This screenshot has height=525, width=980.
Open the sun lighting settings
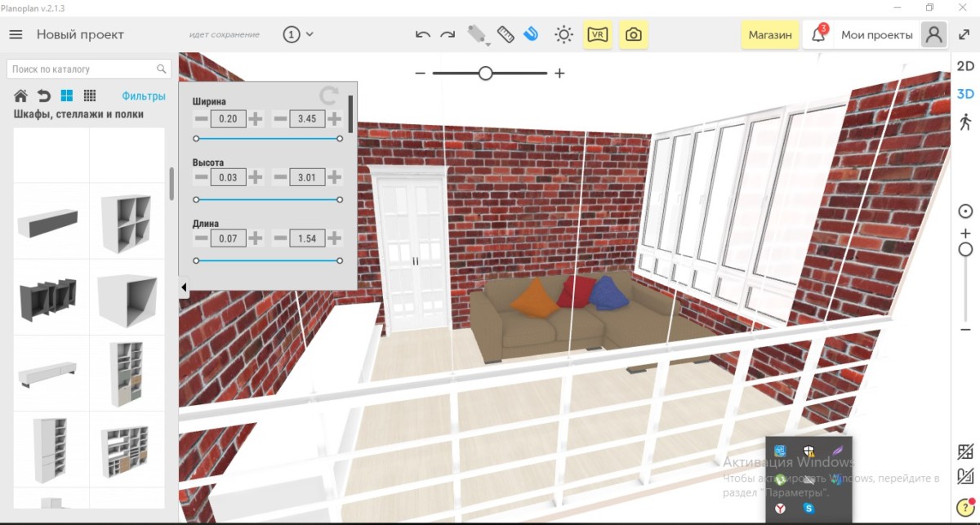(563, 34)
